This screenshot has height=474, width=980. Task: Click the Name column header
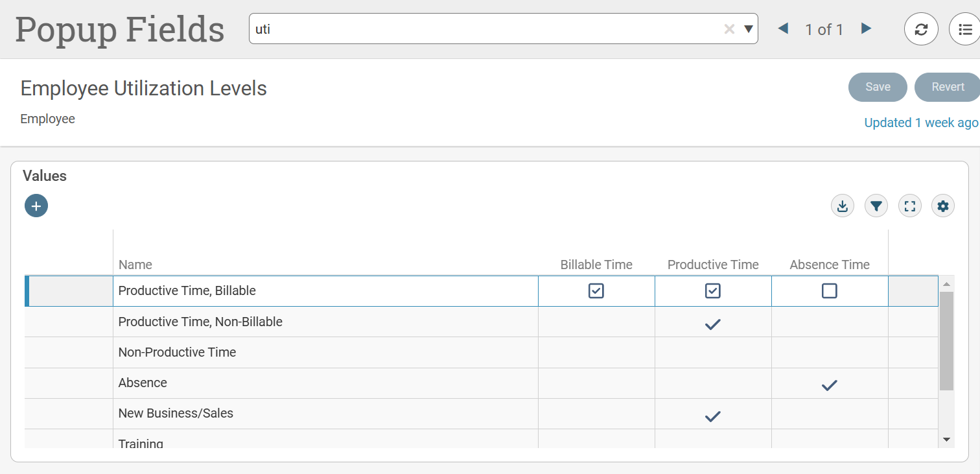pyautogui.click(x=135, y=265)
